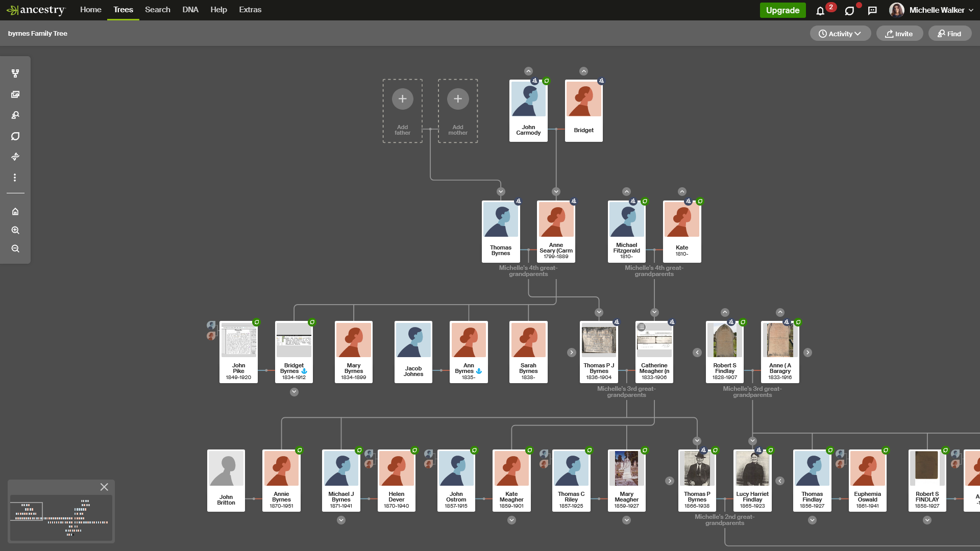This screenshot has width=980, height=551.
Task: Click hint leaf on John Pike card
Action: click(x=257, y=322)
